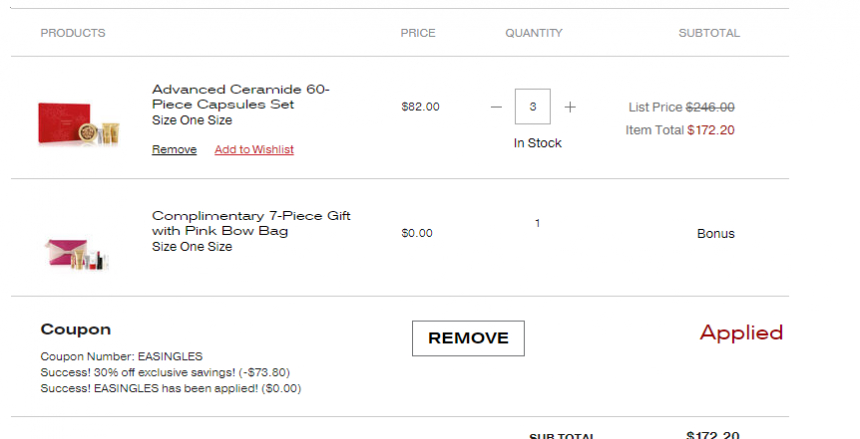Viewport: 860px width, 439px height.
Task: Click the In Stock availability text
Action: coord(538,143)
